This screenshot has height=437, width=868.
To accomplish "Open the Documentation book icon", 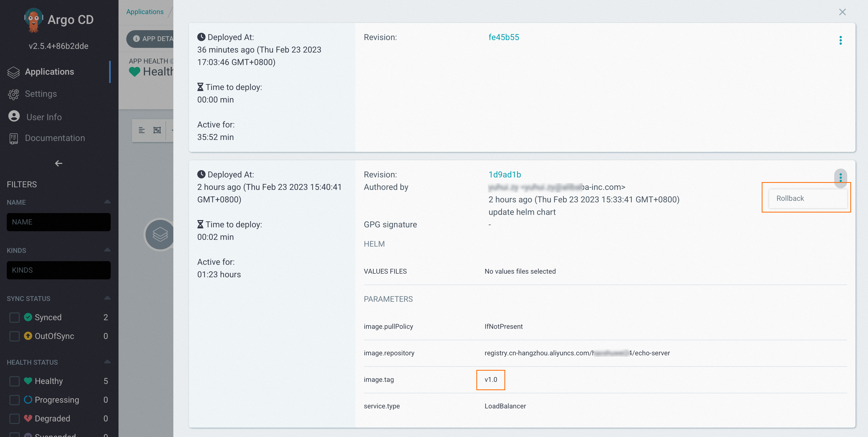I will [x=14, y=138].
